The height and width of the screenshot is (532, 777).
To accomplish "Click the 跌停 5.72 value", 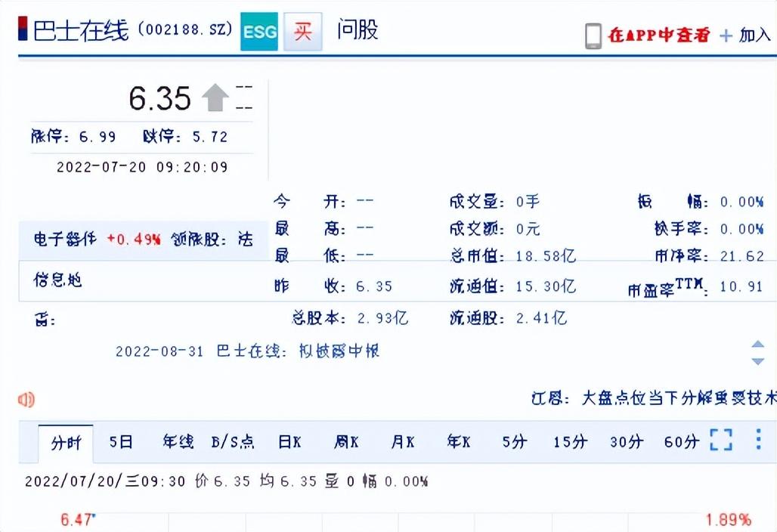I will [x=210, y=137].
